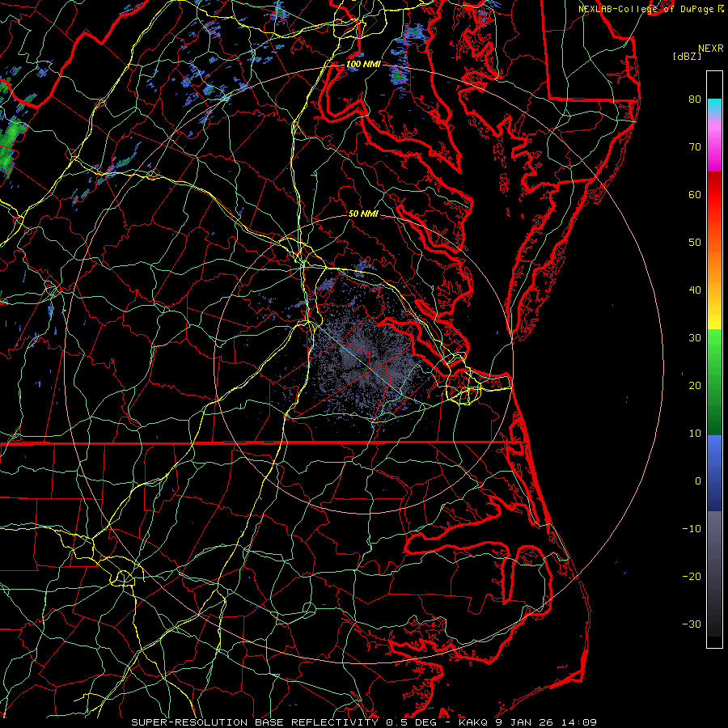The width and height of the screenshot is (728, 728).
Task: Click the blue 5 dBZ color bar segment
Action: (x=714, y=457)
